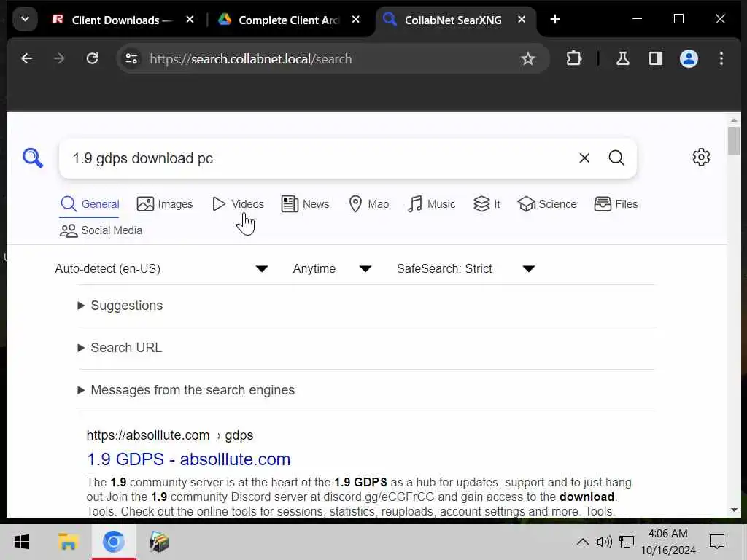Close the Complete Client Archive tab

pyautogui.click(x=356, y=20)
